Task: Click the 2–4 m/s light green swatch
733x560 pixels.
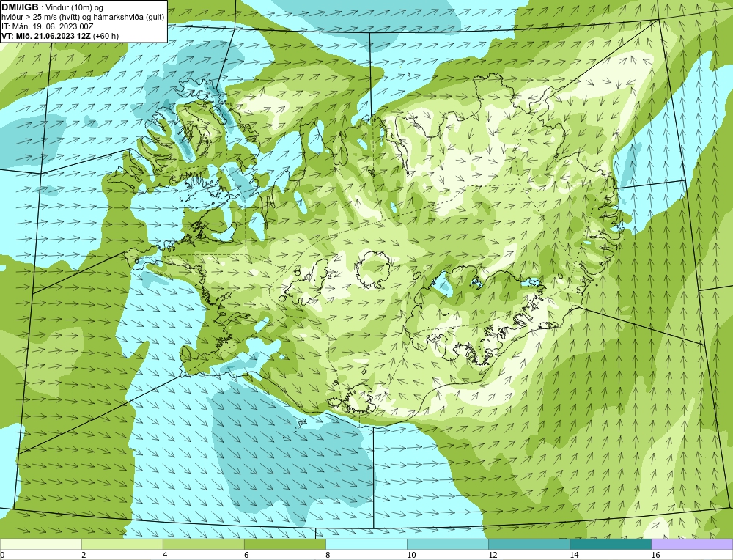Action: (x=122, y=544)
